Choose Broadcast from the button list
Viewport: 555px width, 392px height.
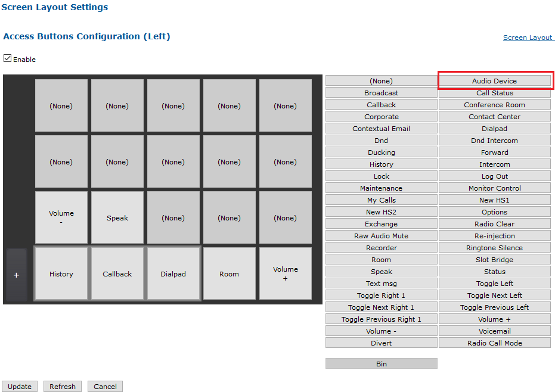click(381, 93)
